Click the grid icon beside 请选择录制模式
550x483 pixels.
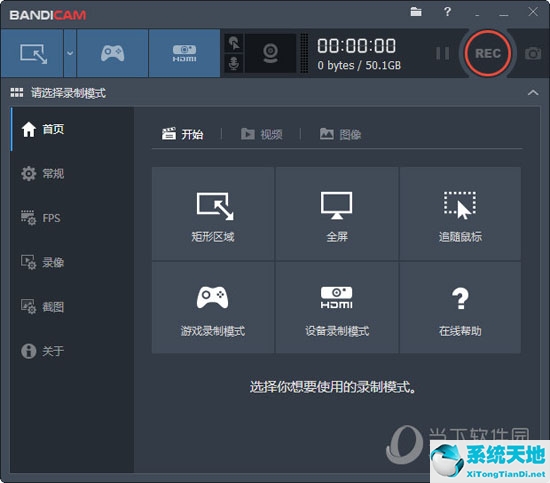tap(17, 93)
